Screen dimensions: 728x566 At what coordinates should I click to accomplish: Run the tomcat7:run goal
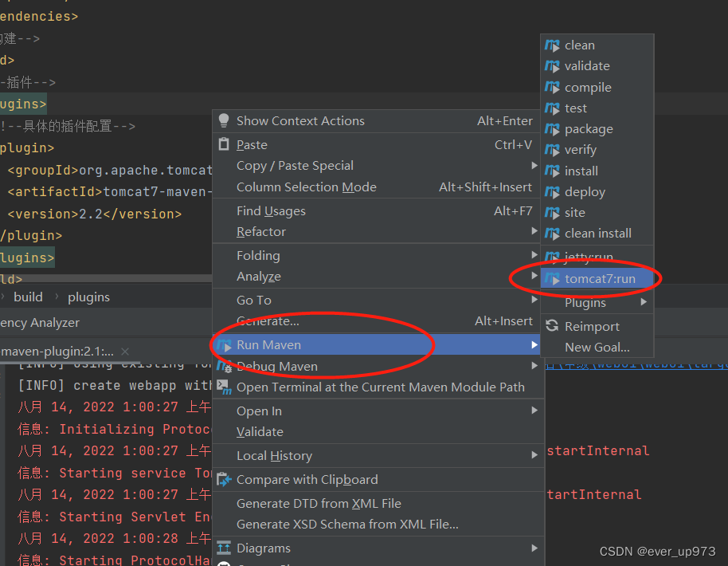[x=597, y=279]
